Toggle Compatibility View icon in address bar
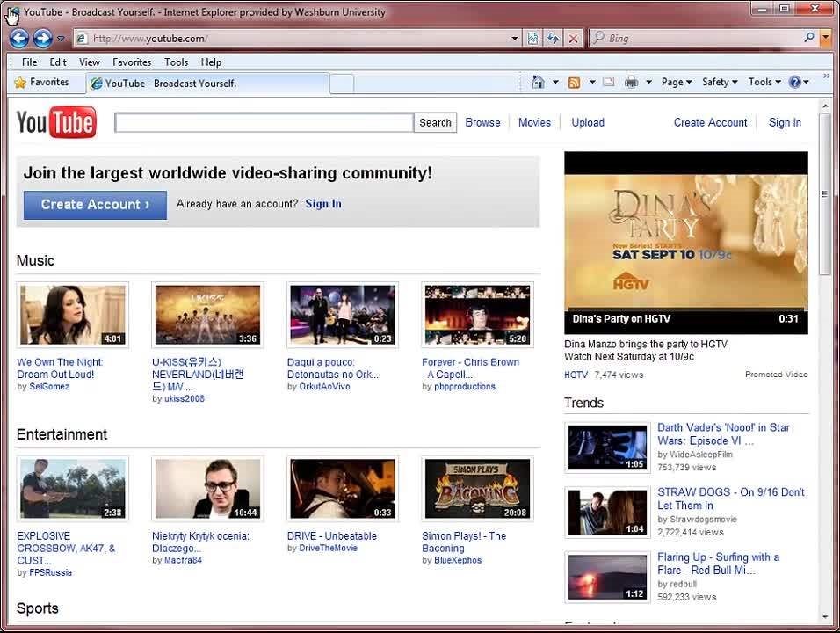840x633 pixels. click(x=532, y=39)
